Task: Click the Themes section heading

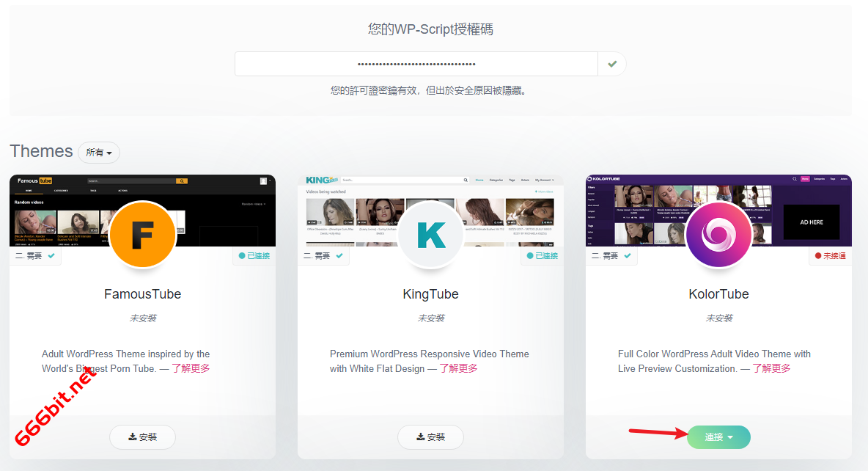Action: coord(42,151)
